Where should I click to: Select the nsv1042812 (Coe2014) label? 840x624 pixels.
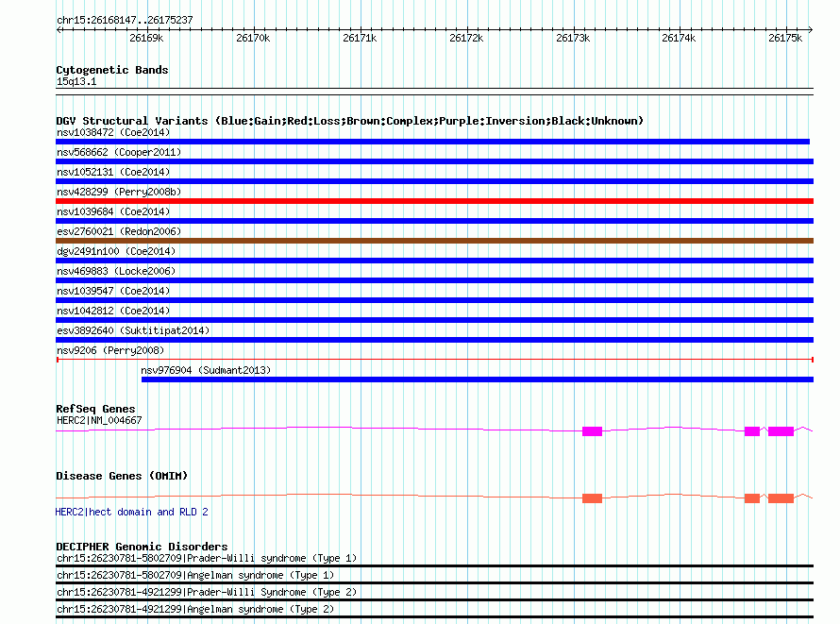tap(113, 311)
